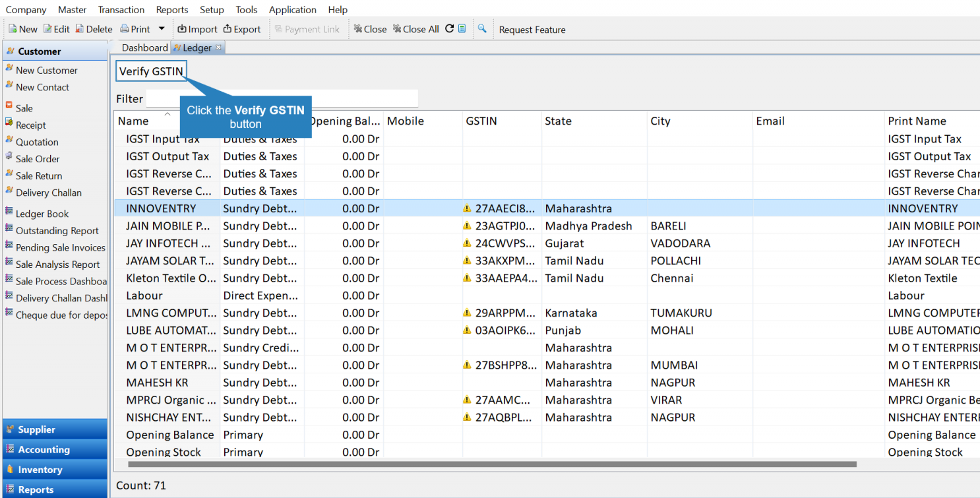980x498 pixels.
Task: Sort by the City column header
Action: 700,121
